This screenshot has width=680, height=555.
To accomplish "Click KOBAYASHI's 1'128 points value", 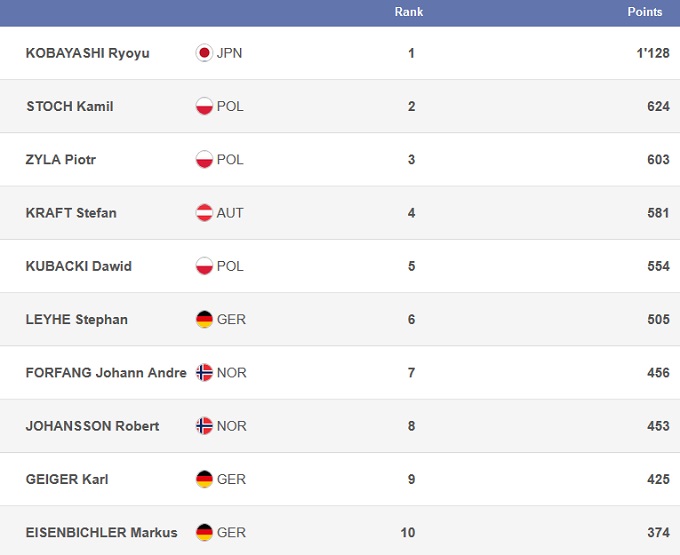I will [652, 53].
